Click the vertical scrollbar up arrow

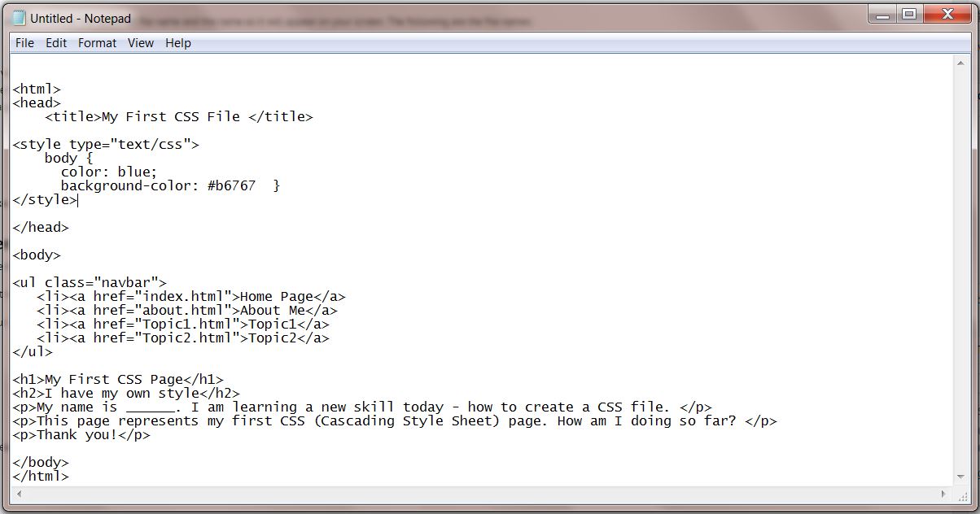click(x=960, y=65)
